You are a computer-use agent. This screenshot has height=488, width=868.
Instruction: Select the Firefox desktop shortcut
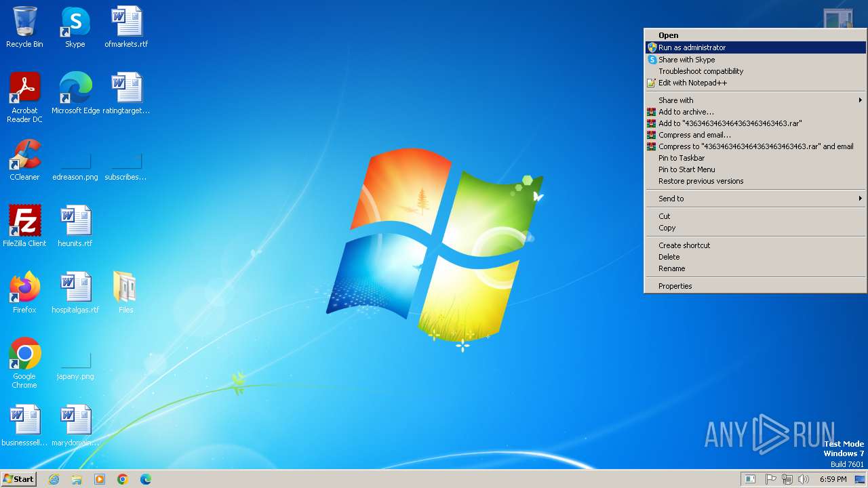(24, 293)
